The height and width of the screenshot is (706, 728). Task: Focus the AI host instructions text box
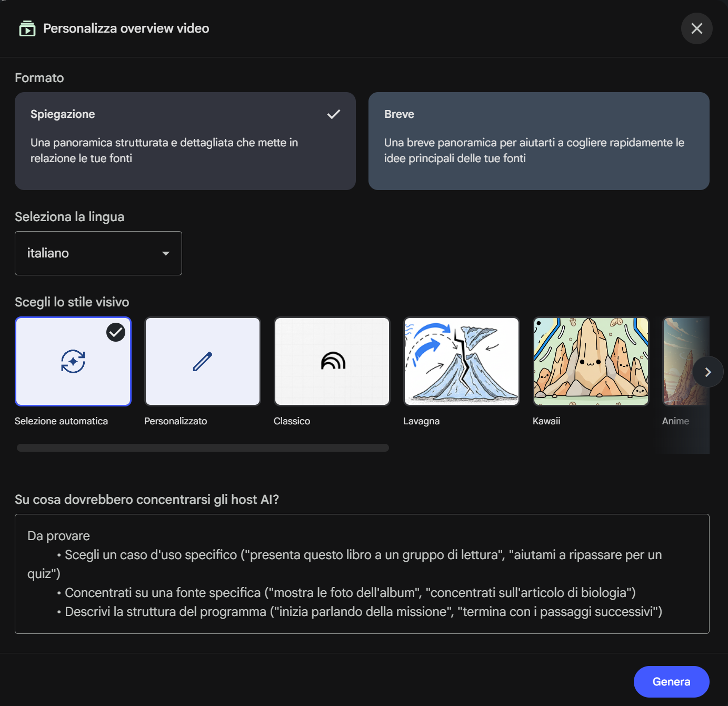point(362,574)
